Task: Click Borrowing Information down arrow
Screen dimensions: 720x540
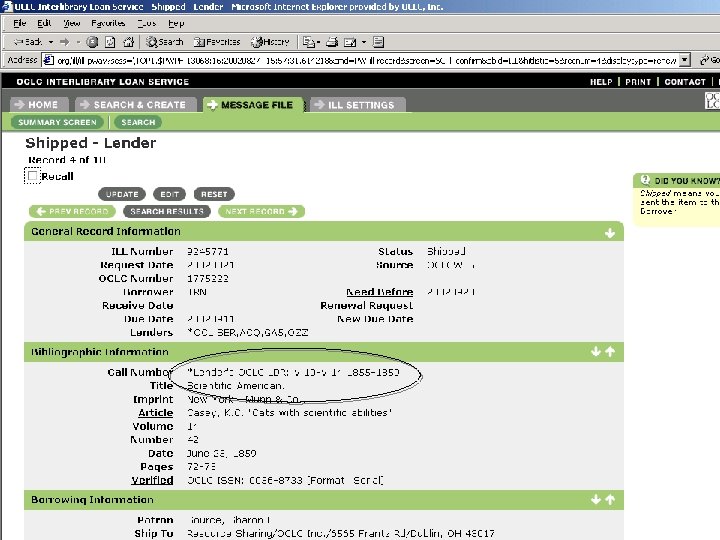Action: (596, 500)
